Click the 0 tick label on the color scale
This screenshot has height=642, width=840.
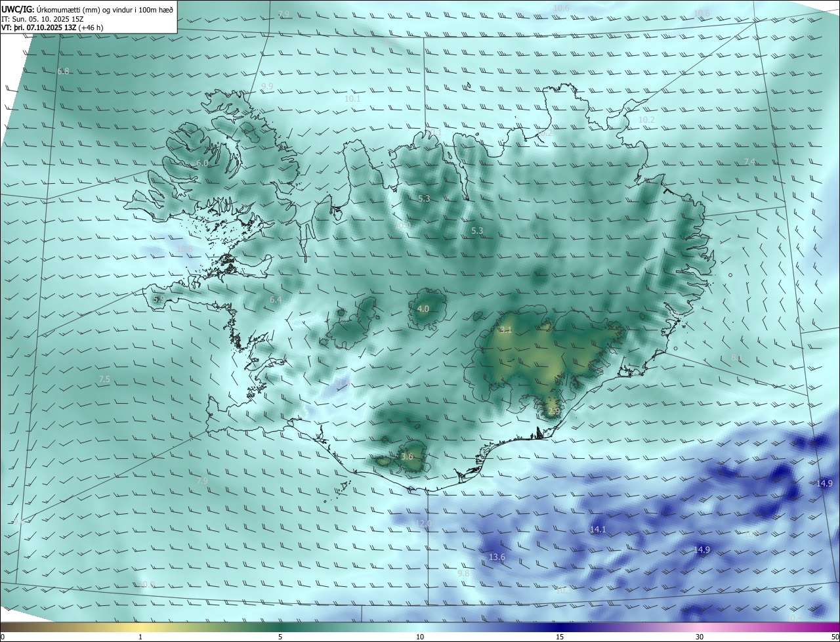[3, 637]
